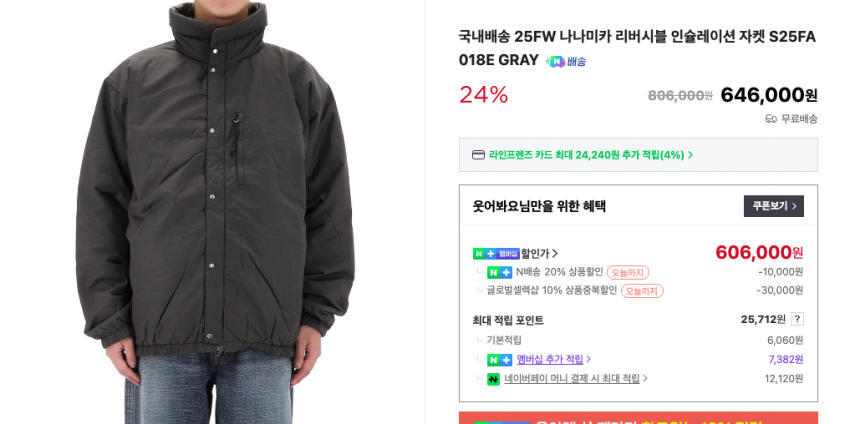
Task: Expand 라인프렌즈 카드 추가 적립 banner arrow
Action: click(x=690, y=155)
